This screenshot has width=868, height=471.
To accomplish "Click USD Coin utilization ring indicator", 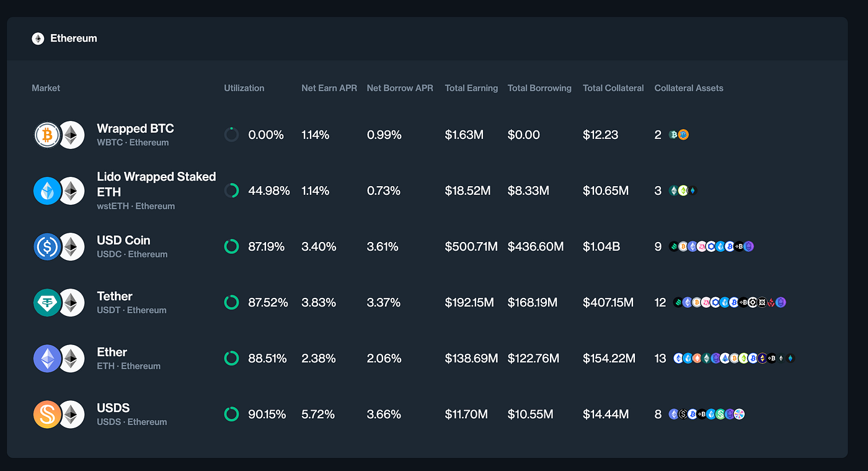I will click(x=231, y=246).
